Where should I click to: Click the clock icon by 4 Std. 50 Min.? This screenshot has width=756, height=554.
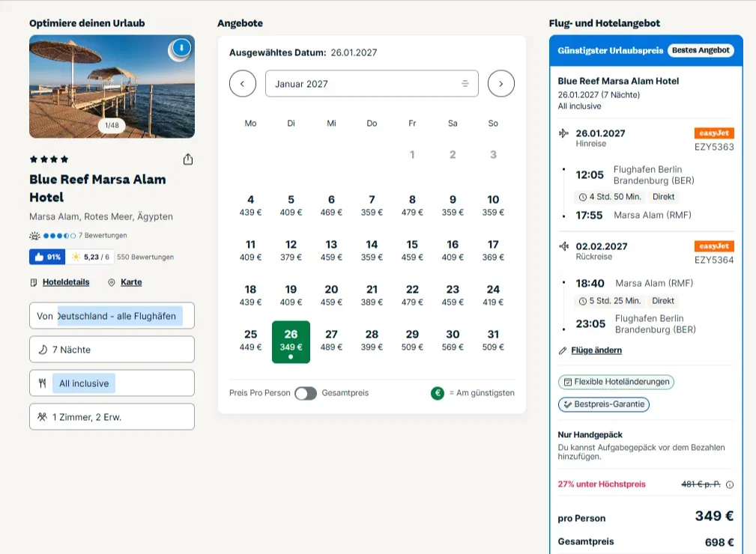click(x=582, y=197)
